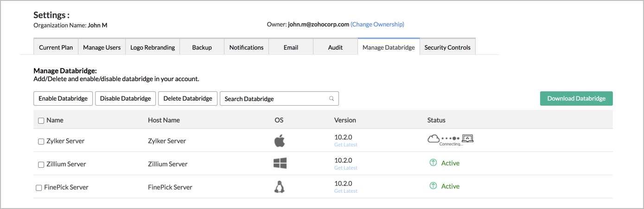The width and height of the screenshot is (644, 209).
Task: Tick the Zylker Server checkbox
Action: 41,141
